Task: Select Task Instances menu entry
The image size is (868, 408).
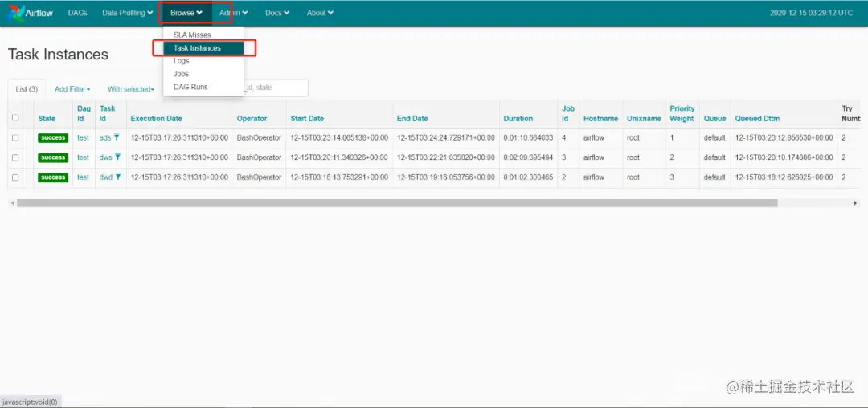Action: [x=203, y=48]
